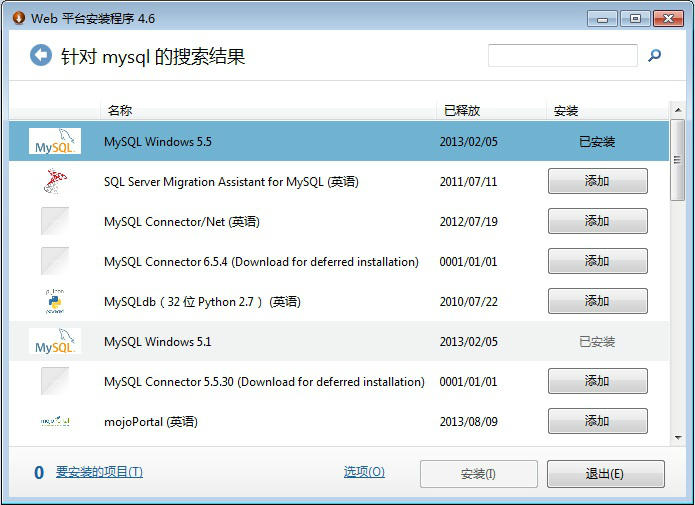Click the 安装(I) install button
This screenshot has height=505, width=695.
point(479,474)
